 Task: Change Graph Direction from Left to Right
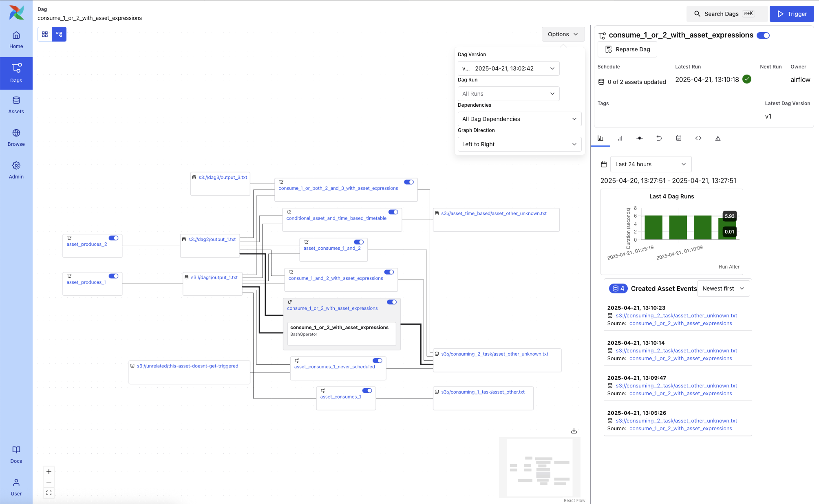(x=519, y=144)
